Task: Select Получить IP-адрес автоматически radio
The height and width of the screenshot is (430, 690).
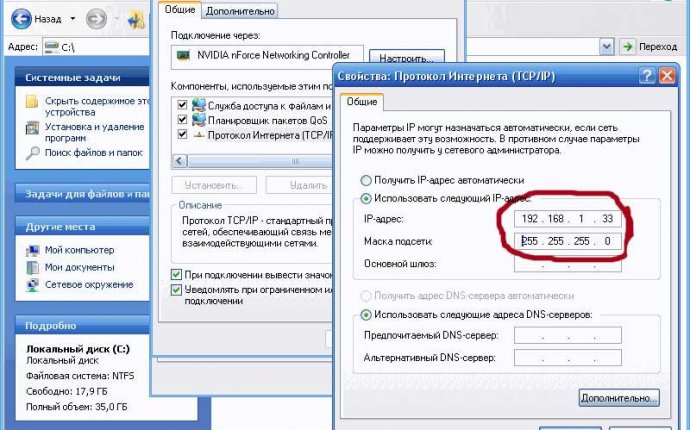Action: (x=366, y=180)
